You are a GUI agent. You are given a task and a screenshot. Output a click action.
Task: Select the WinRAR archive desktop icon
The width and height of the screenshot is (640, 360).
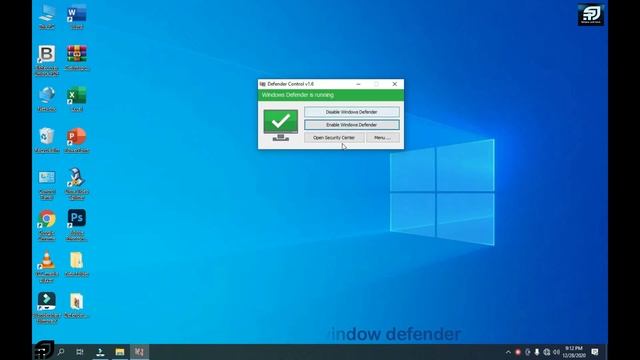pyautogui.click(x=77, y=58)
